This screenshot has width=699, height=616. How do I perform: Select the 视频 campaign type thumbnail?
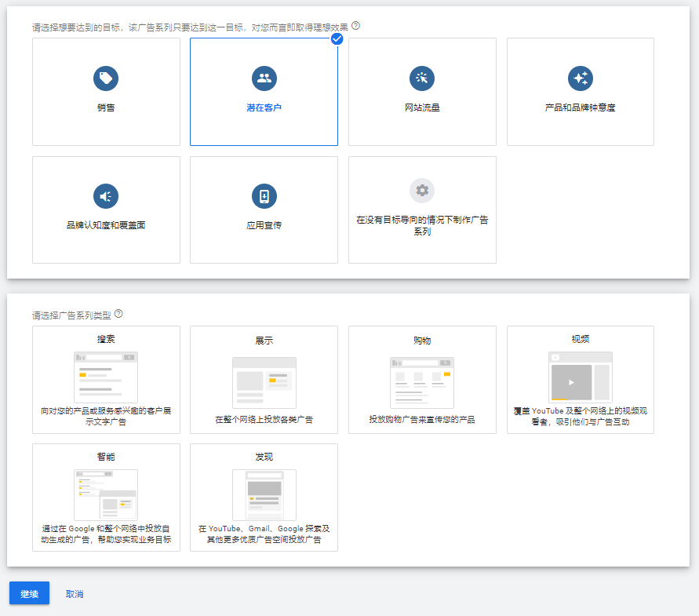pos(581,377)
